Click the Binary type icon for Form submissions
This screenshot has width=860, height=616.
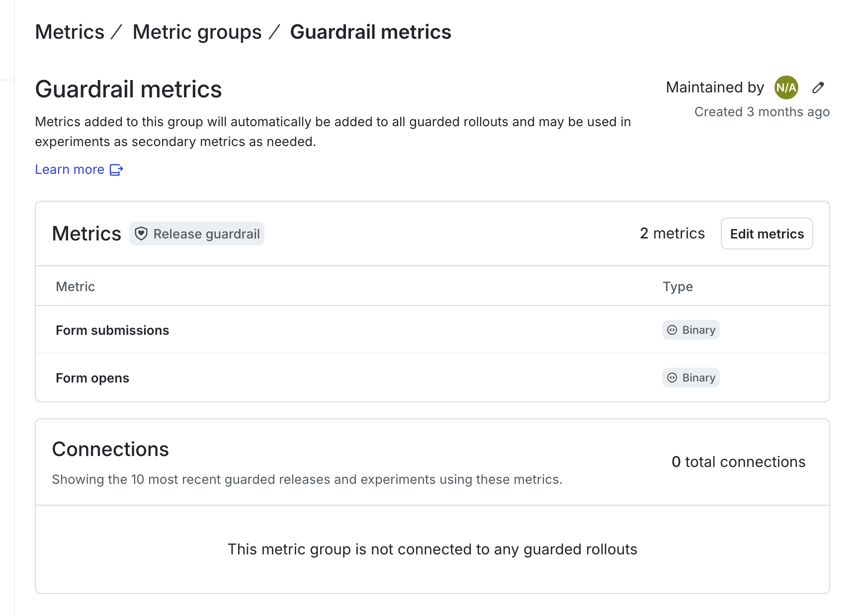(672, 329)
